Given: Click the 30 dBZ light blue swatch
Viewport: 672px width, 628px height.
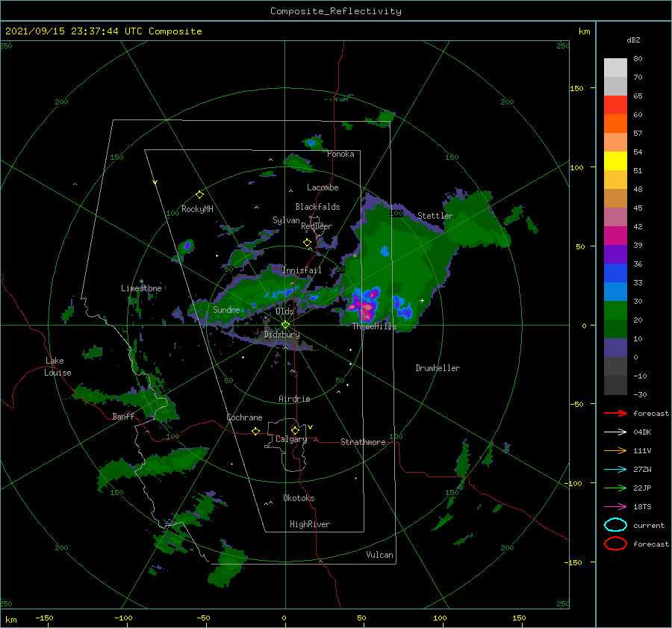Looking at the screenshot, I should click(x=615, y=292).
